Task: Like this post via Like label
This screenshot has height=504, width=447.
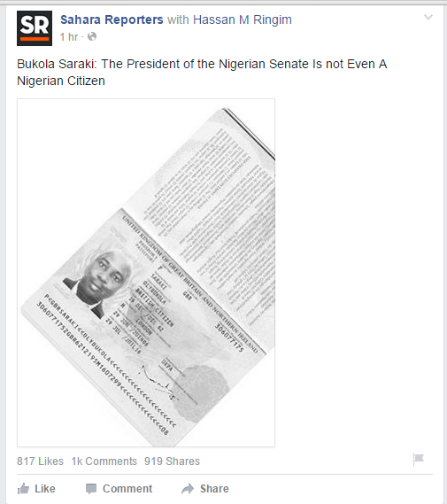Action: coord(45,489)
